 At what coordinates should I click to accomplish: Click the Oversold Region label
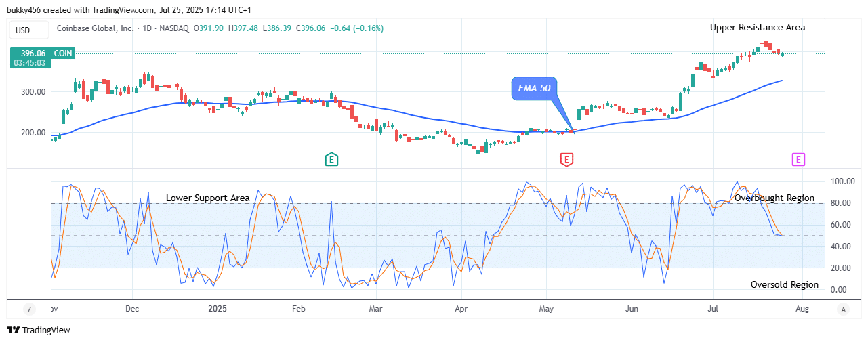(x=784, y=285)
